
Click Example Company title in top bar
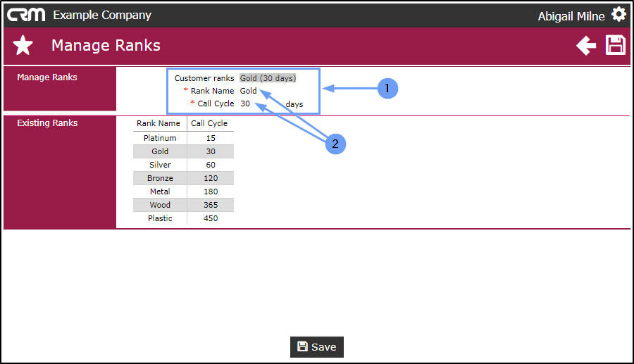[x=102, y=15]
